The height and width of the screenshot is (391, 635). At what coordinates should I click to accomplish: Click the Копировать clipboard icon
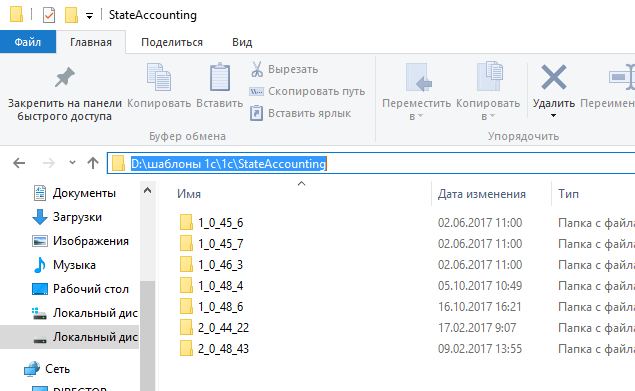tap(159, 77)
